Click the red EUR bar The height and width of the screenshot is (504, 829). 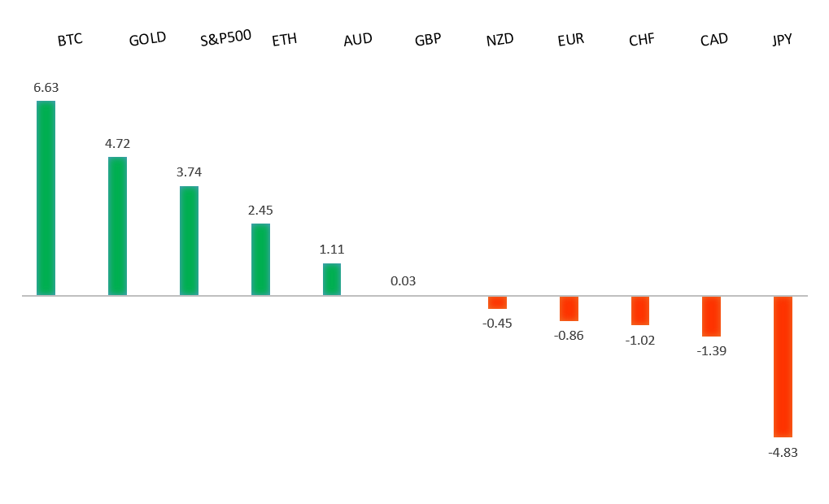click(x=569, y=309)
